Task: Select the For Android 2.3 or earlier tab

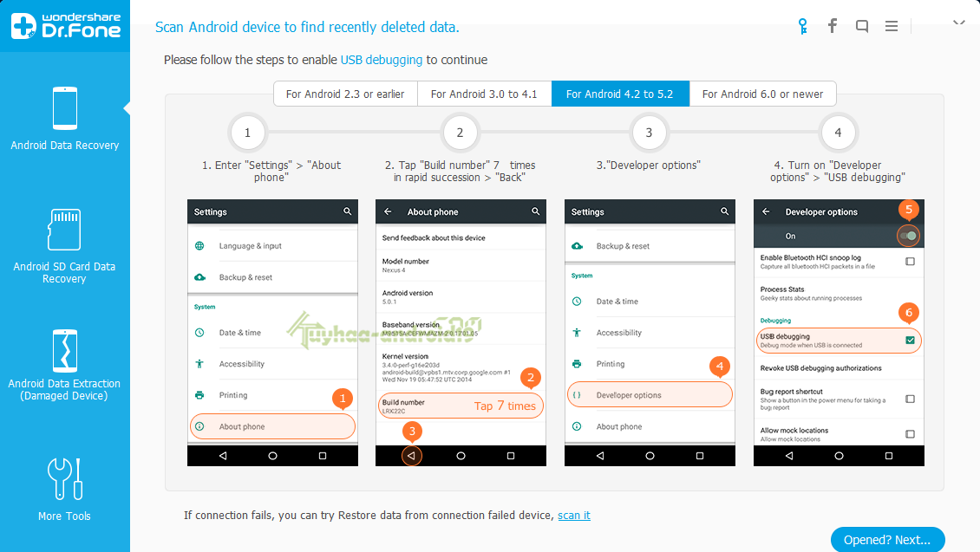Action: tap(345, 94)
